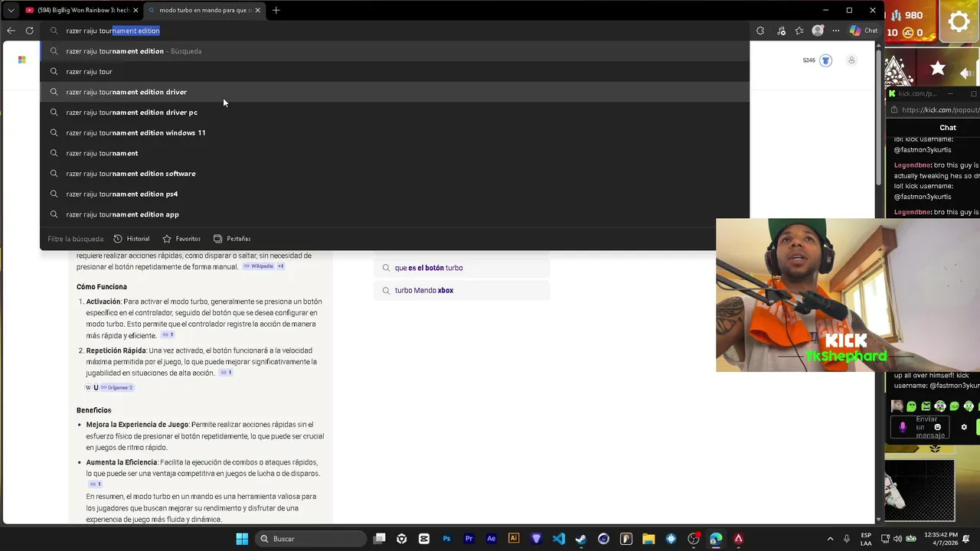Click related search 'turbo Mando xbox'
The image size is (980, 551).
coord(462,291)
